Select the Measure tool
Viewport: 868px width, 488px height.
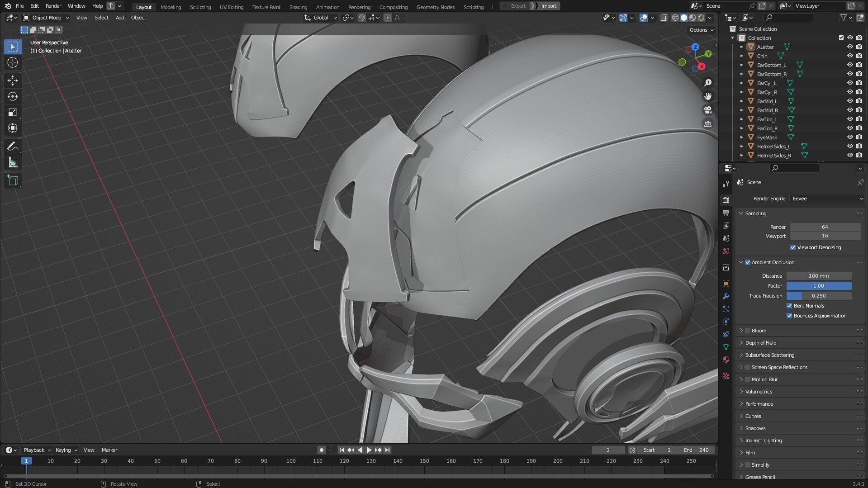tap(13, 162)
